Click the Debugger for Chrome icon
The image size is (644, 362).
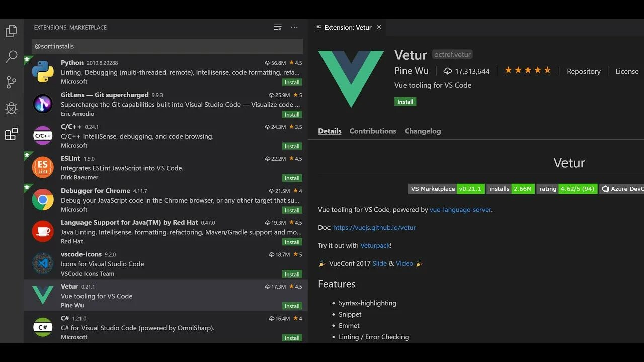click(x=43, y=200)
